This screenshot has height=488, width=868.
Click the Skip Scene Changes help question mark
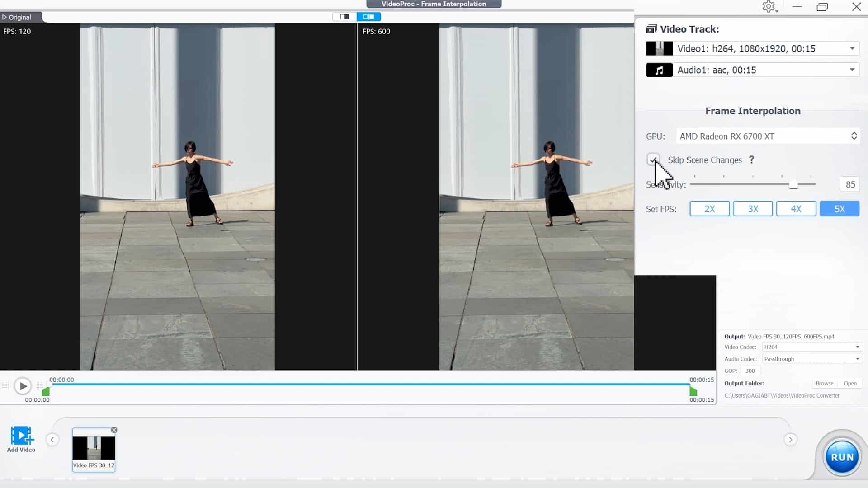pyautogui.click(x=751, y=160)
